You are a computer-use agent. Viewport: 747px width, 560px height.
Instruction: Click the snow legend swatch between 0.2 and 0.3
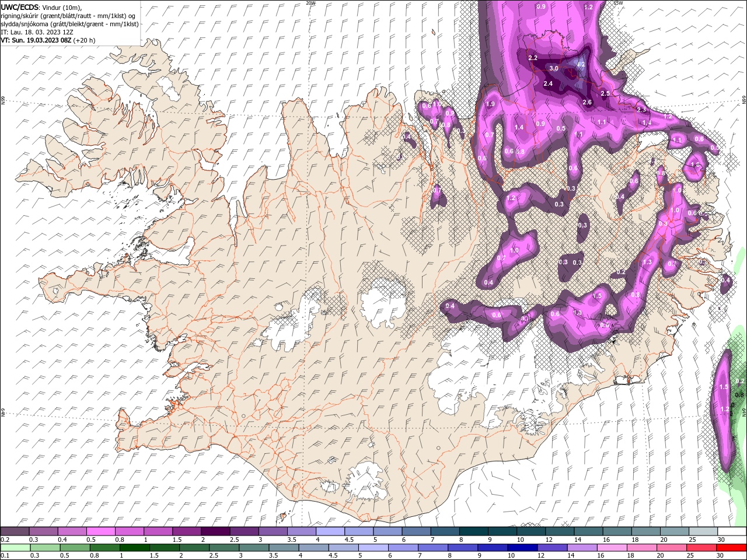click(15, 531)
